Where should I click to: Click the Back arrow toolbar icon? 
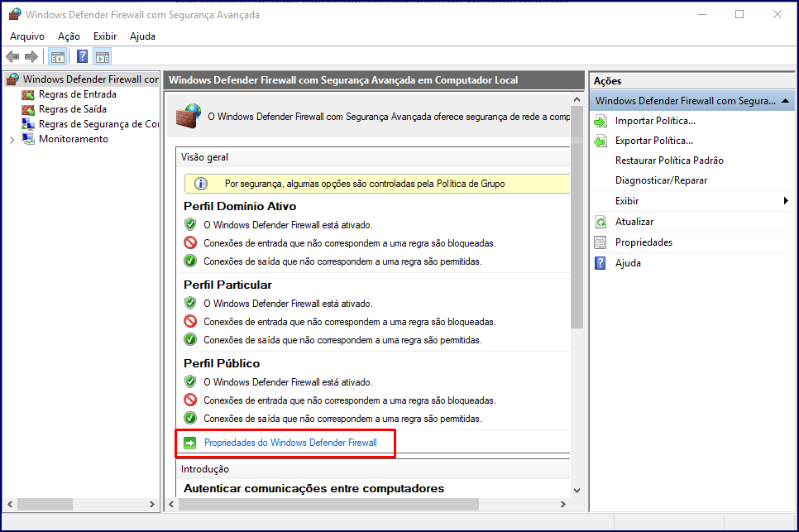[12, 56]
